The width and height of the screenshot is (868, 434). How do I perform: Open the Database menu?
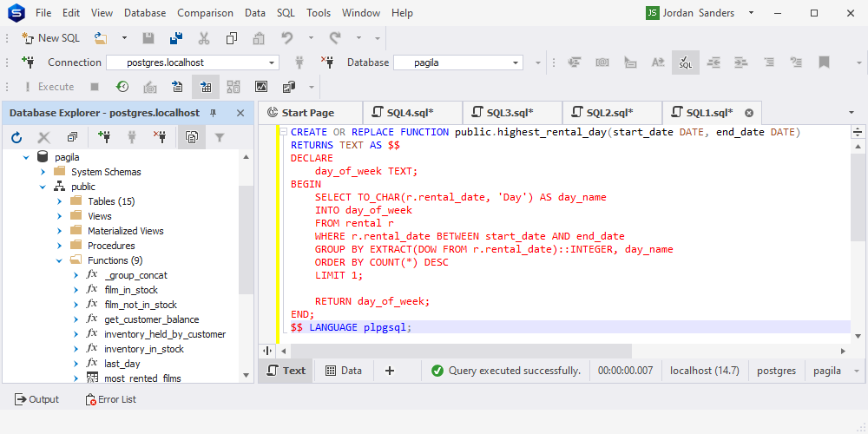pyautogui.click(x=145, y=13)
